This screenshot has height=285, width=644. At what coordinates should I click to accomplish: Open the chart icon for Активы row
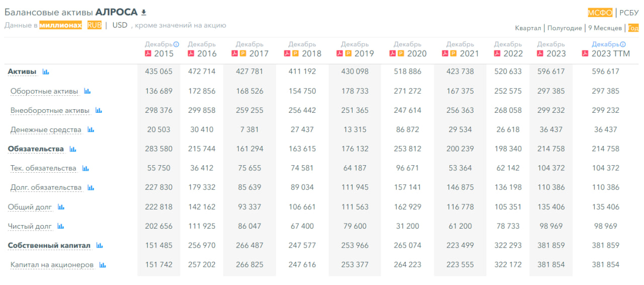46,72
